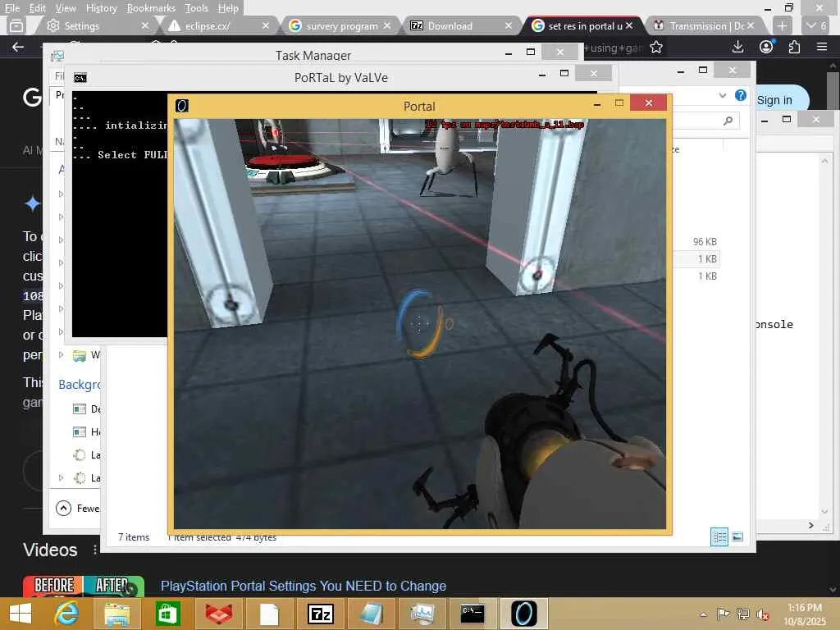Expand the W process row in Task Manager
Viewport: 840px width, 630px height.
click(61, 354)
